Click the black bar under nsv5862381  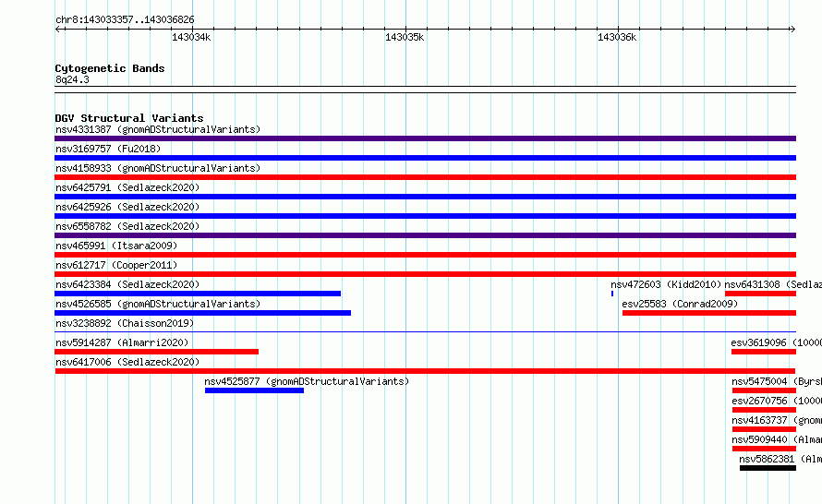[x=768, y=468]
